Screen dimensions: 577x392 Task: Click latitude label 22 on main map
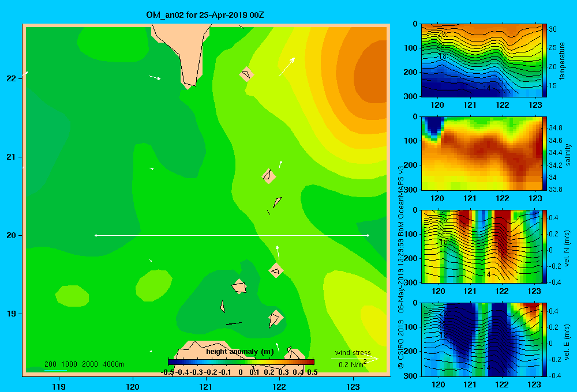point(11,78)
